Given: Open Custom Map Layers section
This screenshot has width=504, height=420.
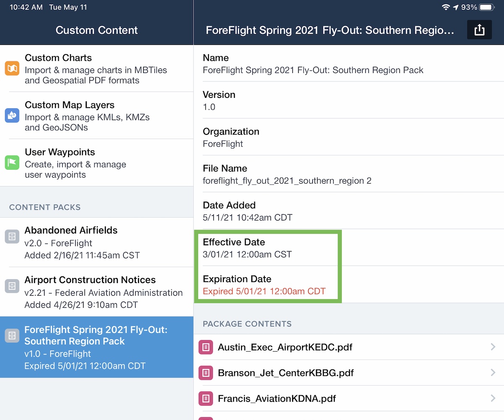Looking at the screenshot, I should pos(97,115).
